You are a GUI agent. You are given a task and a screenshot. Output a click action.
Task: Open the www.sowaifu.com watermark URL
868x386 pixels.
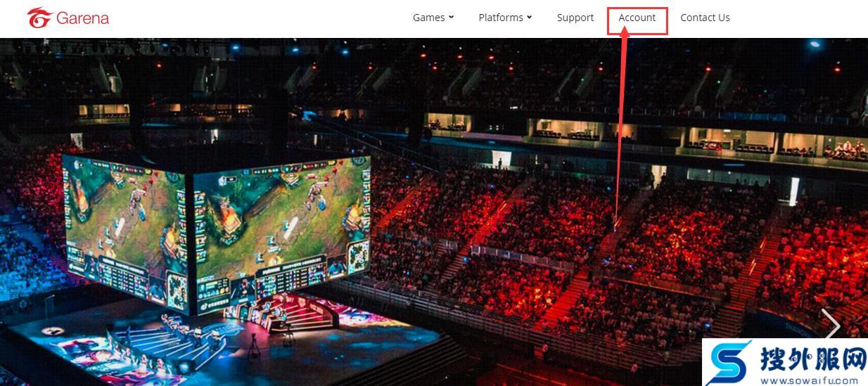pos(814,380)
